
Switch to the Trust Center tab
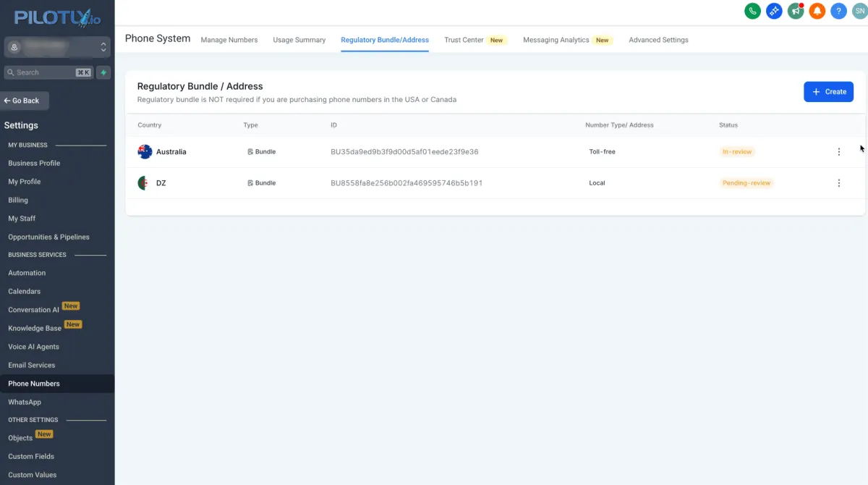tap(464, 40)
